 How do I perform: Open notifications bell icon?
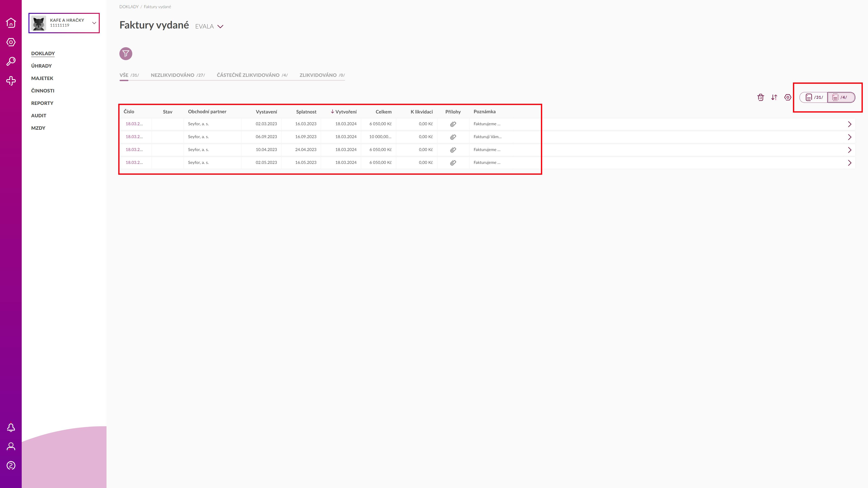pyautogui.click(x=11, y=427)
